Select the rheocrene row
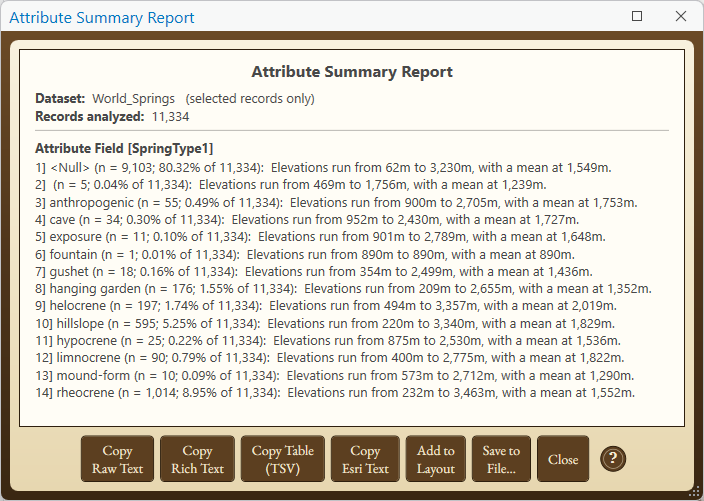This screenshot has width=704, height=501. click(335, 393)
